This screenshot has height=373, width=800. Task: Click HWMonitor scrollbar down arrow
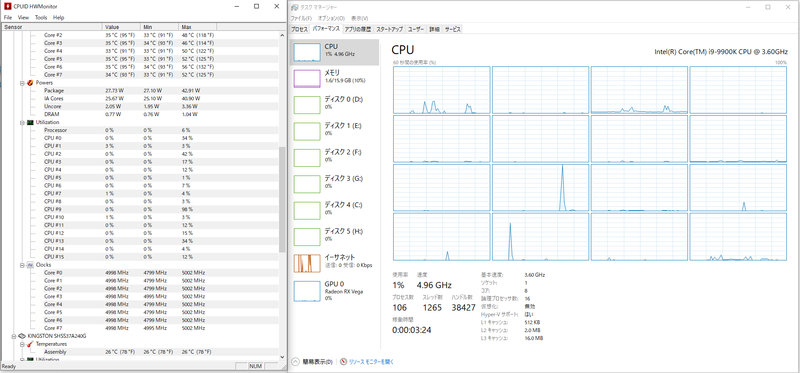coord(282,357)
